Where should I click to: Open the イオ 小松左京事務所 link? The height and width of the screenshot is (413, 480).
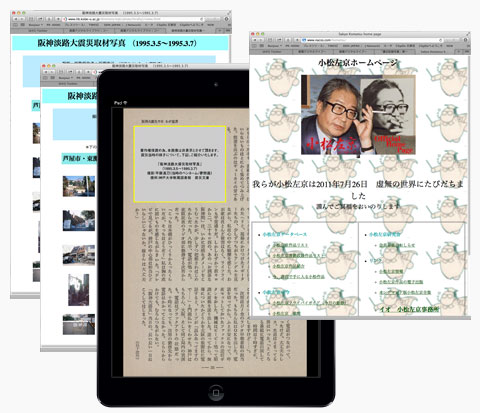[409, 309]
